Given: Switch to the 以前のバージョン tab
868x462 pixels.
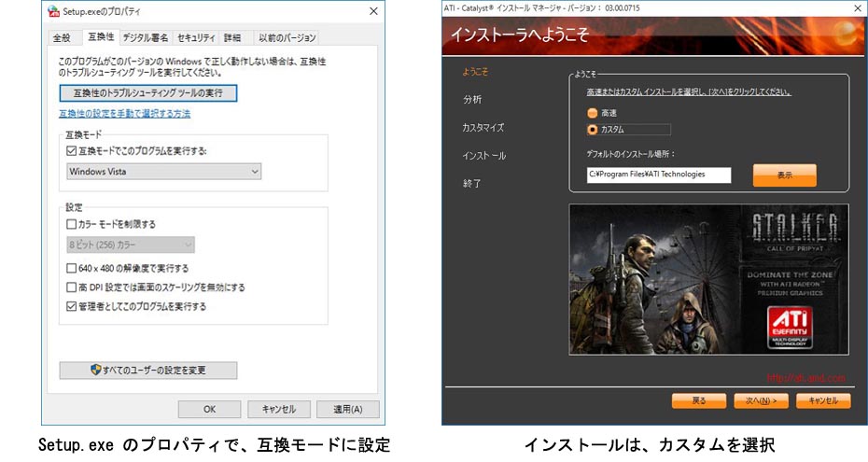Looking at the screenshot, I should coord(287,37).
